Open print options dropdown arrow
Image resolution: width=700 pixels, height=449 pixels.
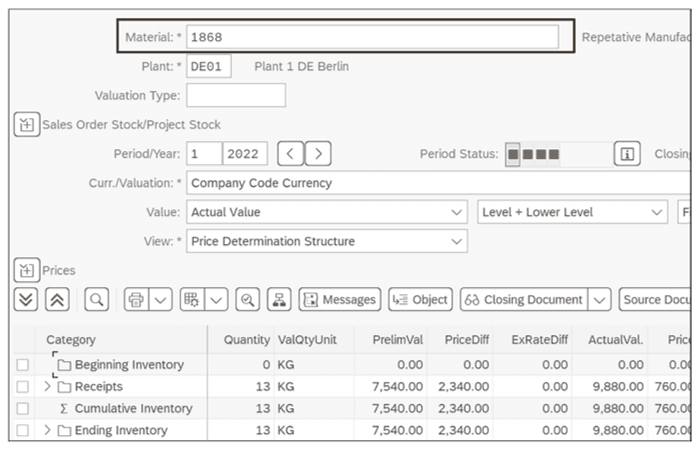(x=160, y=299)
